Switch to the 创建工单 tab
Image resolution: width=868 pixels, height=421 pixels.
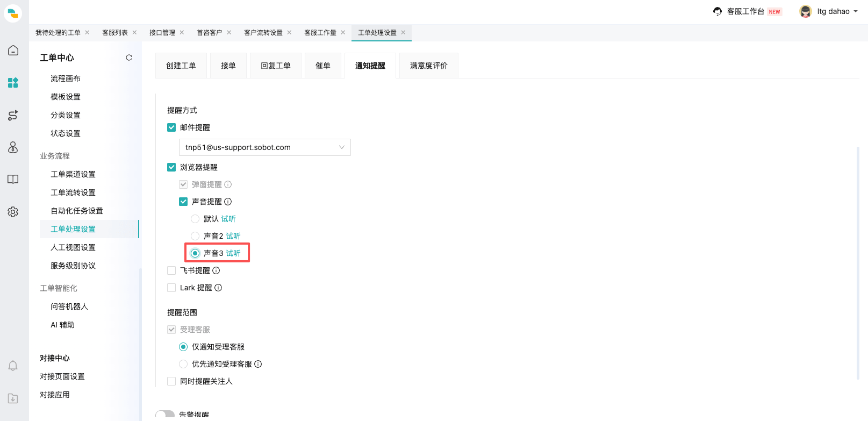pyautogui.click(x=181, y=66)
